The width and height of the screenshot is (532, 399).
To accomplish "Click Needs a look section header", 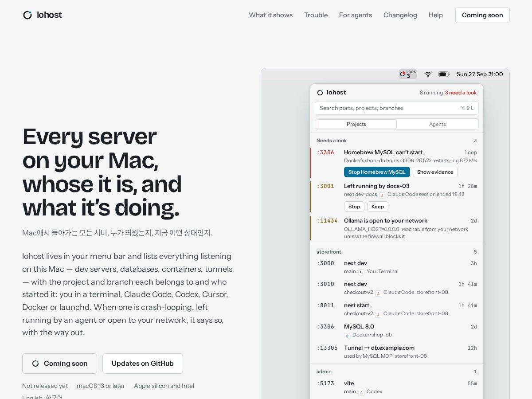I will [x=332, y=141].
